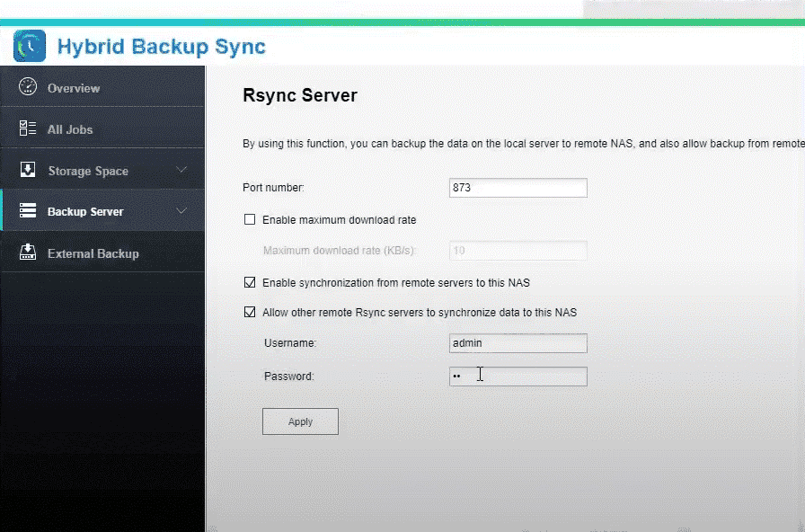Enable the maximum download rate checkbox

250,220
